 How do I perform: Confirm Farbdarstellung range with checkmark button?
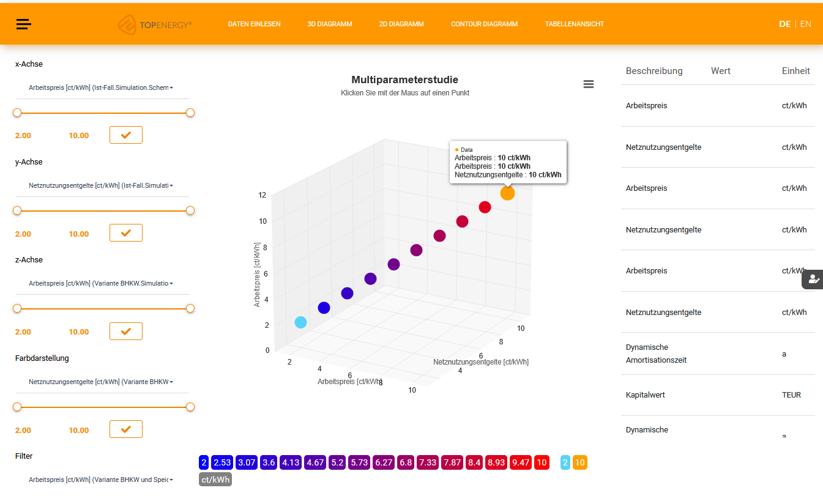tap(125, 429)
